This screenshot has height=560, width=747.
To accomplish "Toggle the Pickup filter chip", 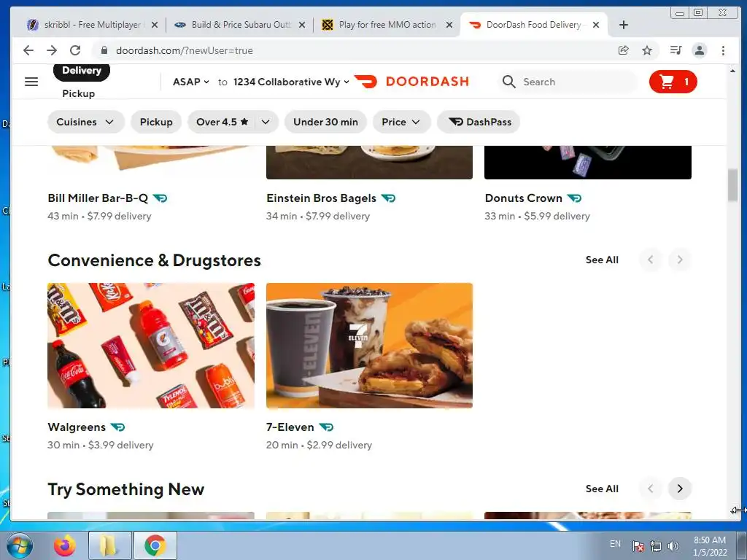I will (156, 122).
